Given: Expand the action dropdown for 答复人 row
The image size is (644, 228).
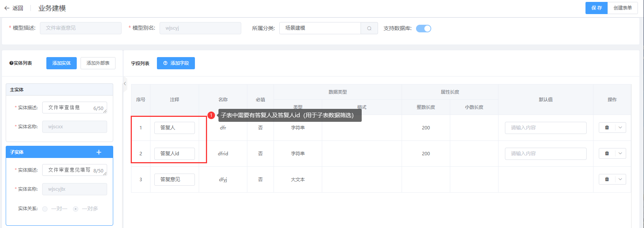Looking at the screenshot, I should coord(620,128).
